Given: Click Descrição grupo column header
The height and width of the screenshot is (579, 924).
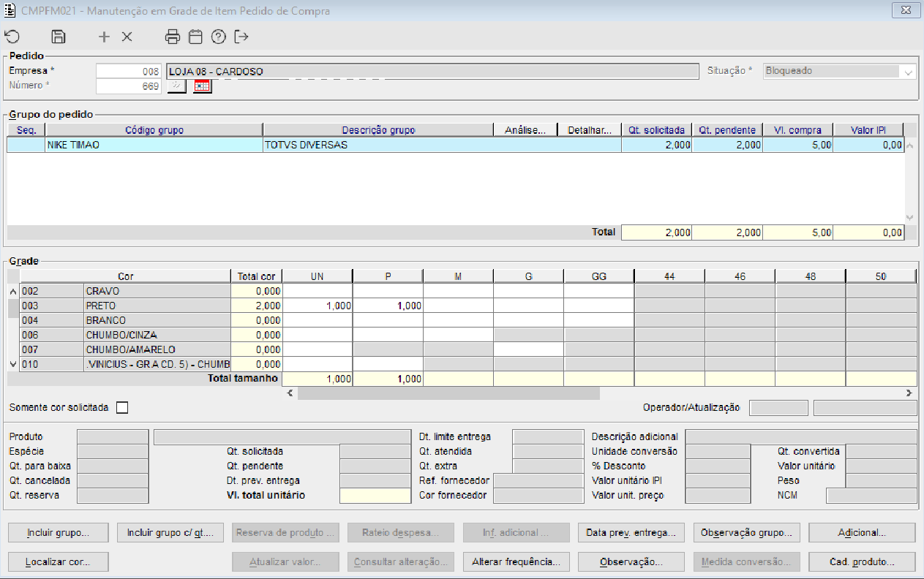Looking at the screenshot, I should pyautogui.click(x=378, y=130).
